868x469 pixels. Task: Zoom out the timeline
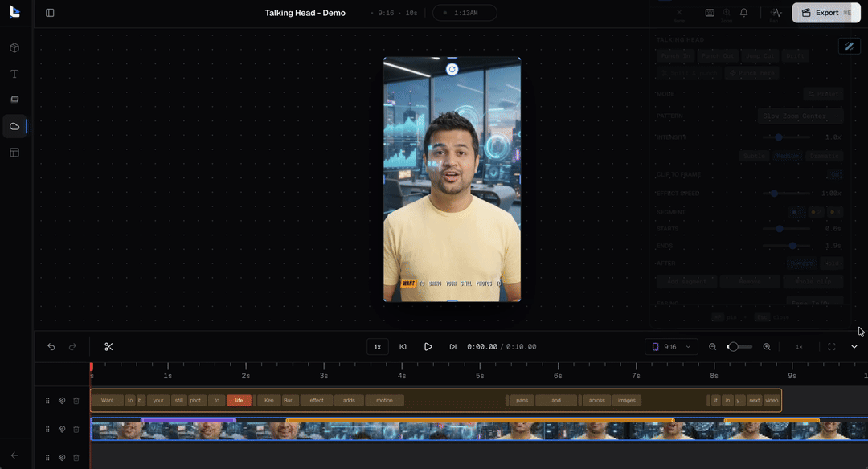coord(712,347)
